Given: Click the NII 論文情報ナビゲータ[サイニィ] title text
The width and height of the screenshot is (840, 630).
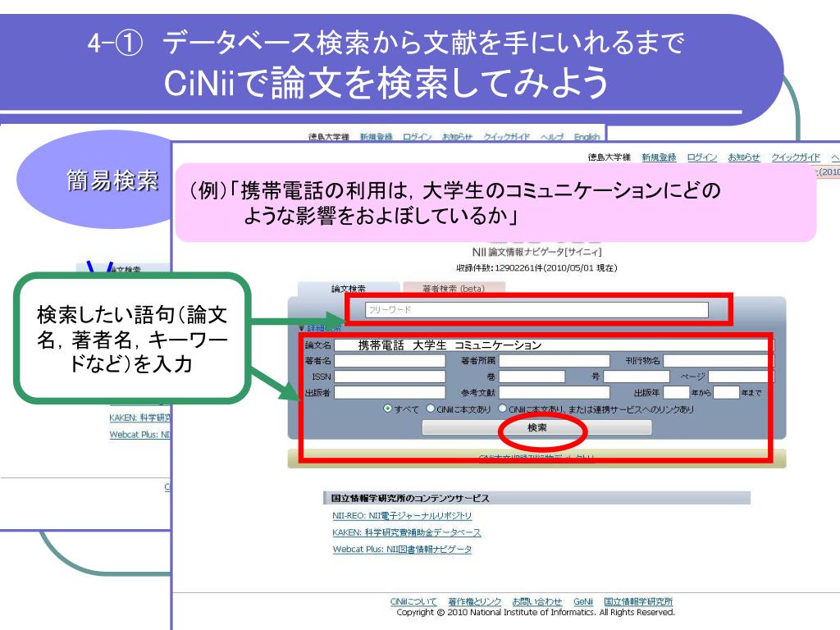Looking at the screenshot, I should pos(536,252).
